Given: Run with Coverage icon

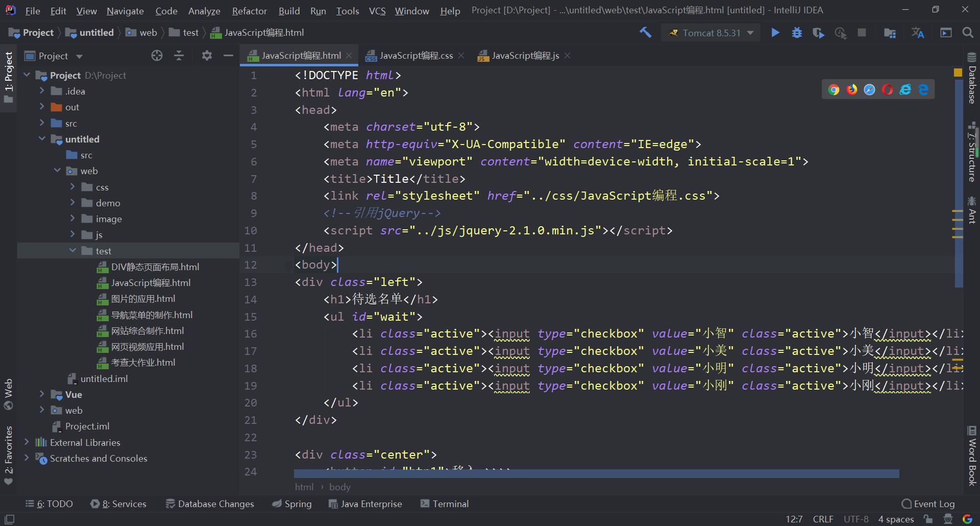Looking at the screenshot, I should pos(818,33).
